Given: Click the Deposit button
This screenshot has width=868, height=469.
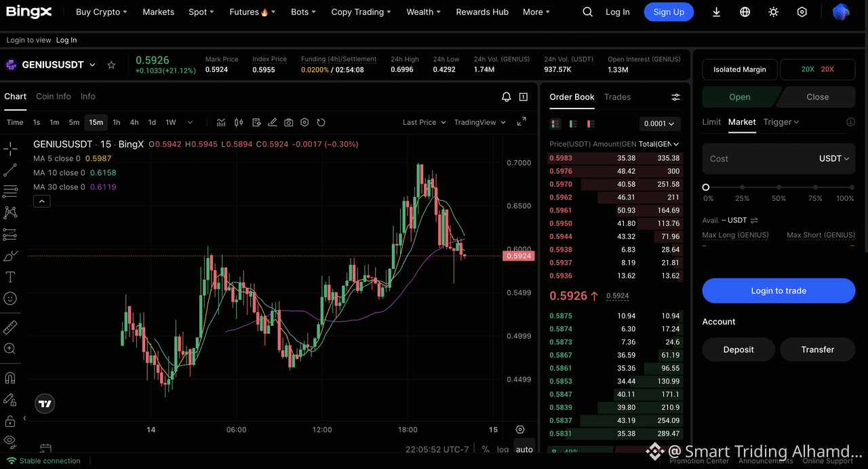Looking at the screenshot, I should coord(738,350).
